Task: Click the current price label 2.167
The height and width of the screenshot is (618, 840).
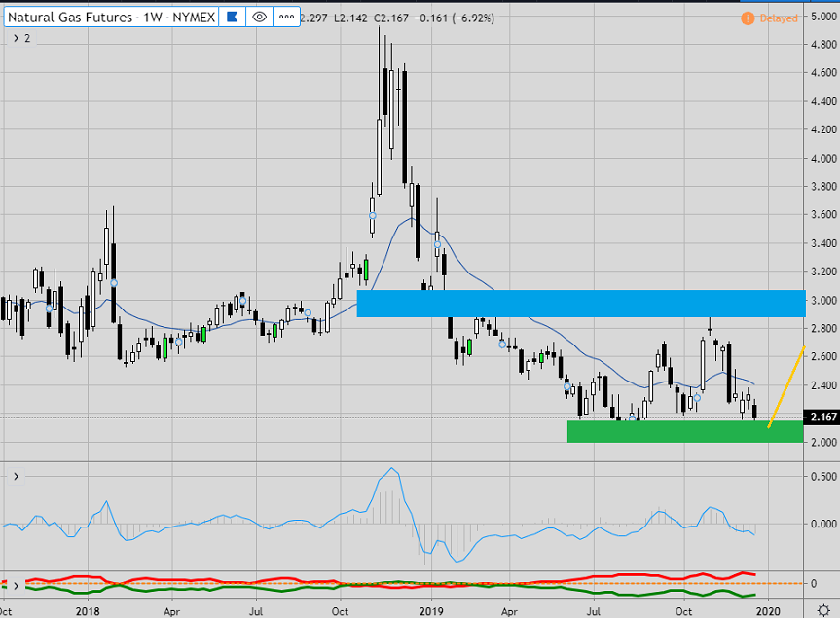Action: point(822,417)
